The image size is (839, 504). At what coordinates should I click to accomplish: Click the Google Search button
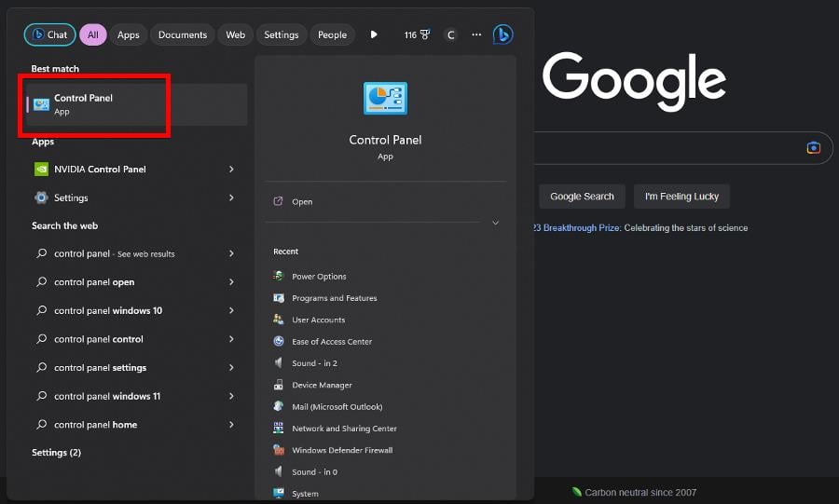582,197
